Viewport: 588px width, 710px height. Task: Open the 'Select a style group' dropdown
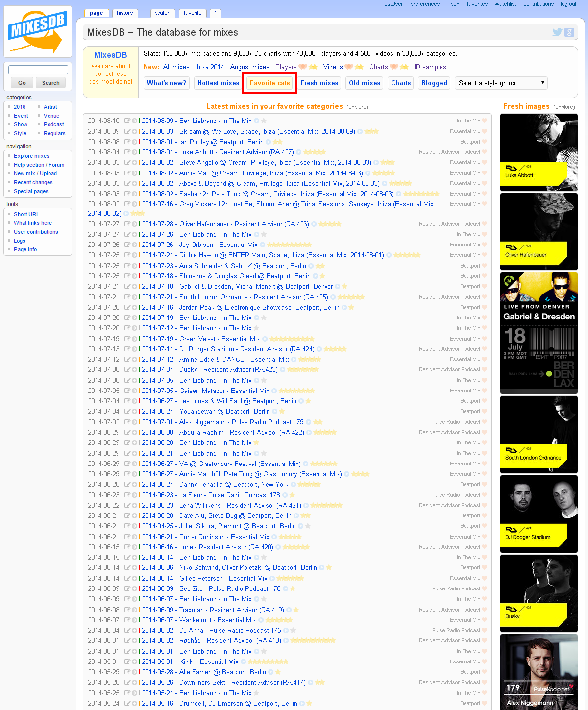[501, 83]
